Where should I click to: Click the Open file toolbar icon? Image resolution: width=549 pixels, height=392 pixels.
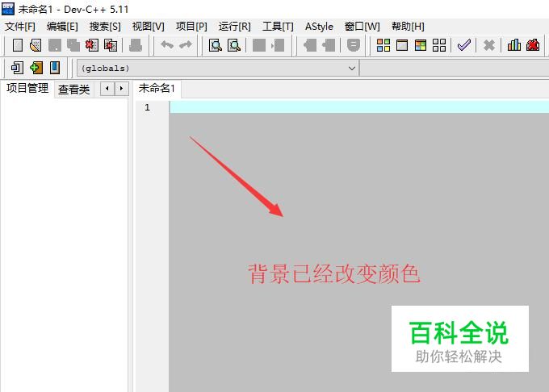coord(36,45)
